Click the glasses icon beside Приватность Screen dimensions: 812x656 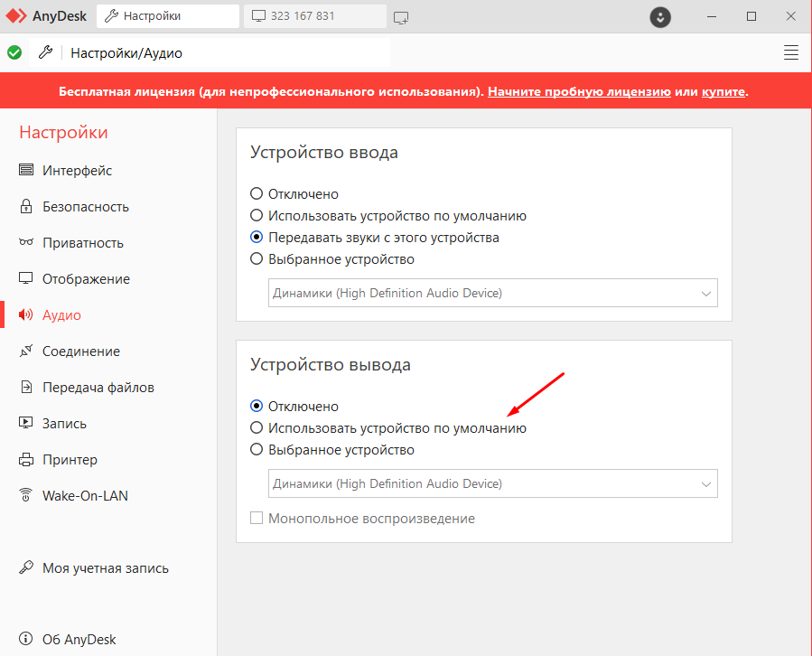pos(26,242)
